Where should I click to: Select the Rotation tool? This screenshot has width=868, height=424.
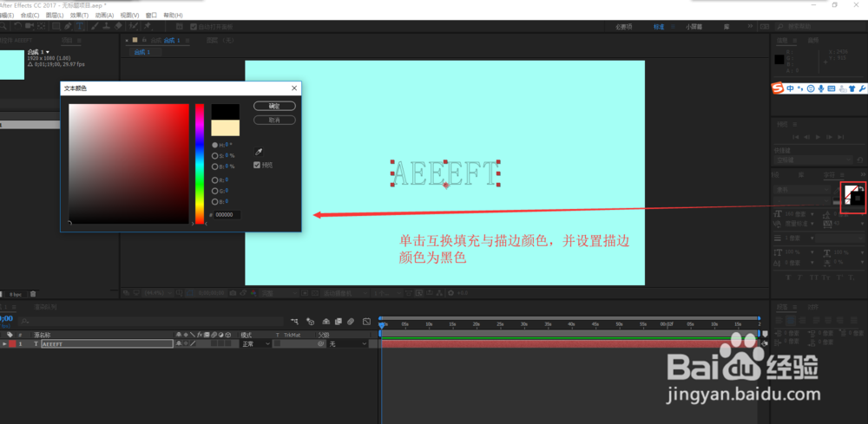pos(17,26)
